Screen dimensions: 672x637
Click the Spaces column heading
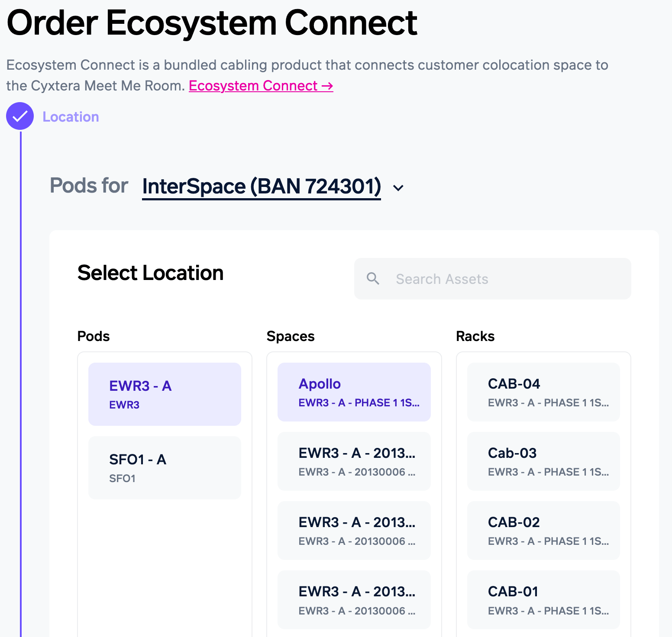pyautogui.click(x=291, y=336)
